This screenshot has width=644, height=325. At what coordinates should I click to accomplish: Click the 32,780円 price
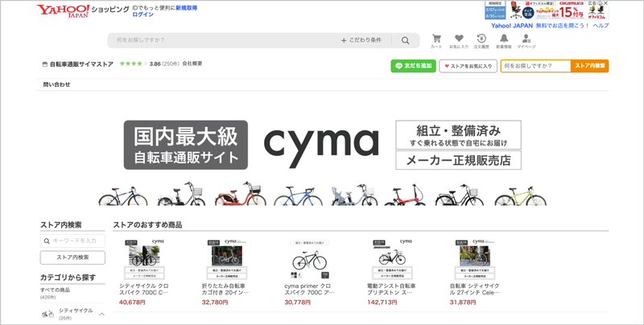click(x=215, y=302)
